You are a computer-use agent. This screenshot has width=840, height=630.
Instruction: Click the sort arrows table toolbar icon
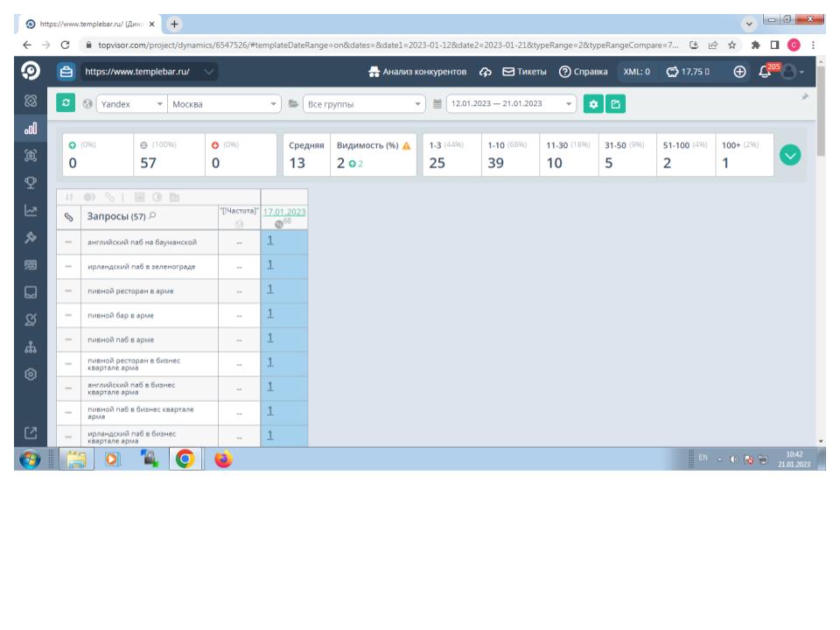click(x=69, y=197)
